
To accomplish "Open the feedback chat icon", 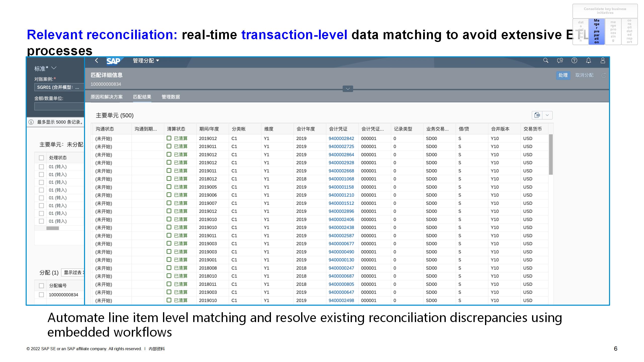I will tap(560, 61).
